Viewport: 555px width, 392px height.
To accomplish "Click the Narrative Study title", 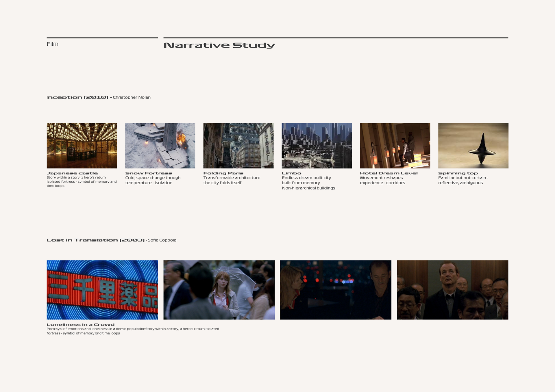I will 219,45.
